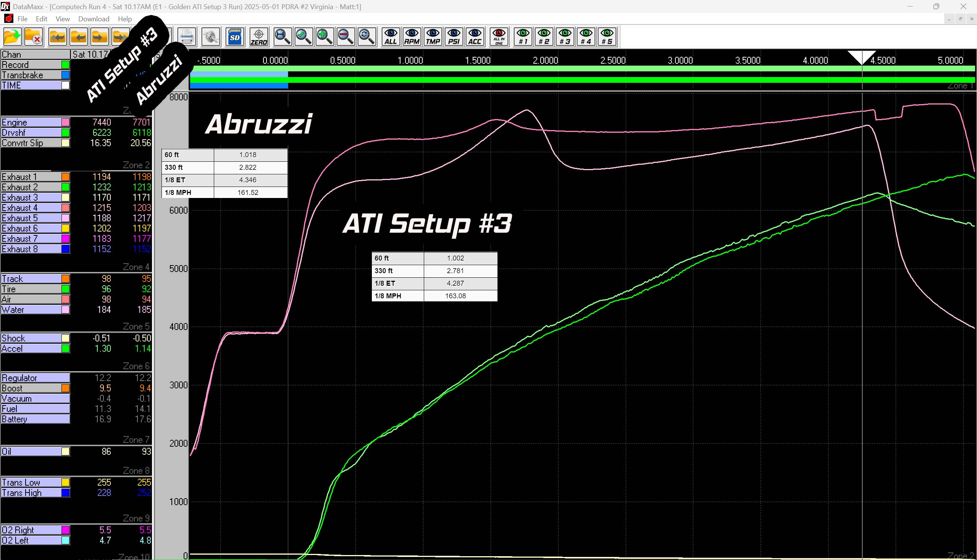
Task: Click the SD card download icon
Action: tap(235, 37)
